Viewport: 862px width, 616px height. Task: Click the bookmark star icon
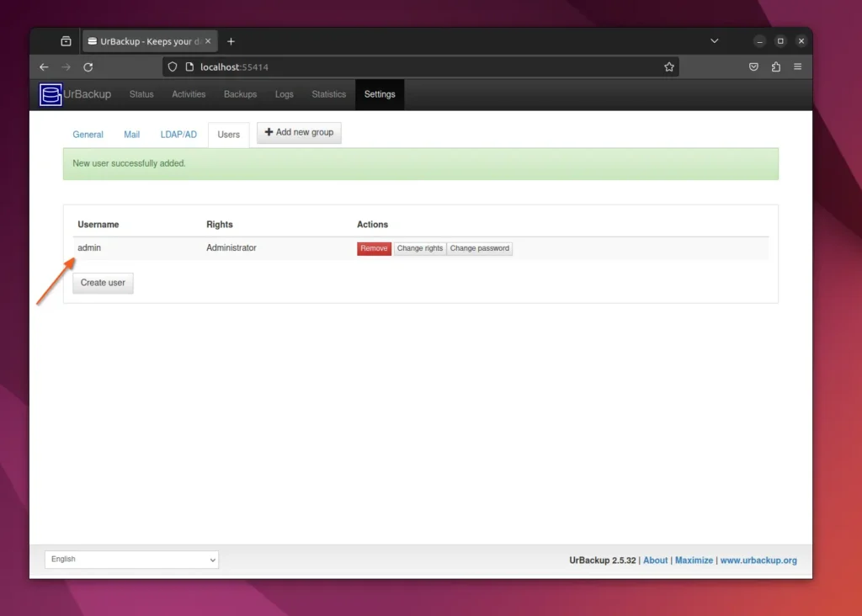pyautogui.click(x=669, y=66)
